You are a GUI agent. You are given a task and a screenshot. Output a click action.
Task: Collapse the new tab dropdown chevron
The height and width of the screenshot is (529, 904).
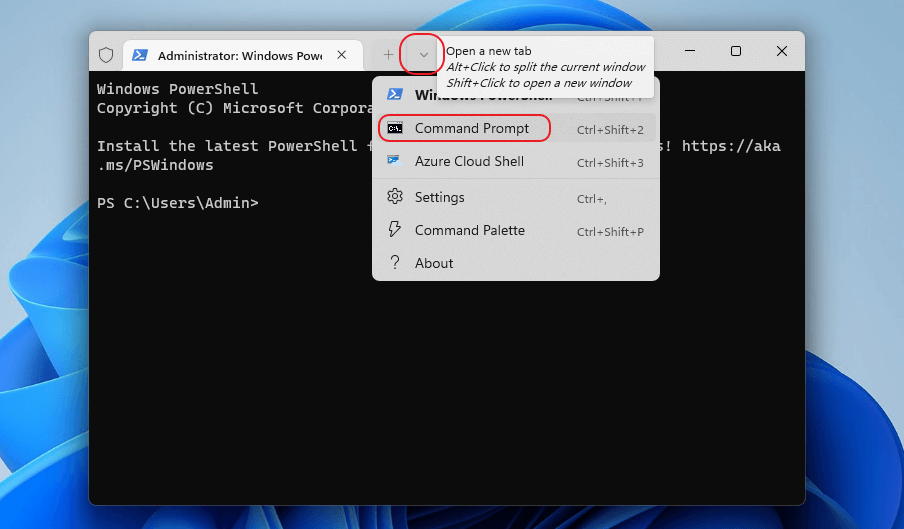click(424, 55)
